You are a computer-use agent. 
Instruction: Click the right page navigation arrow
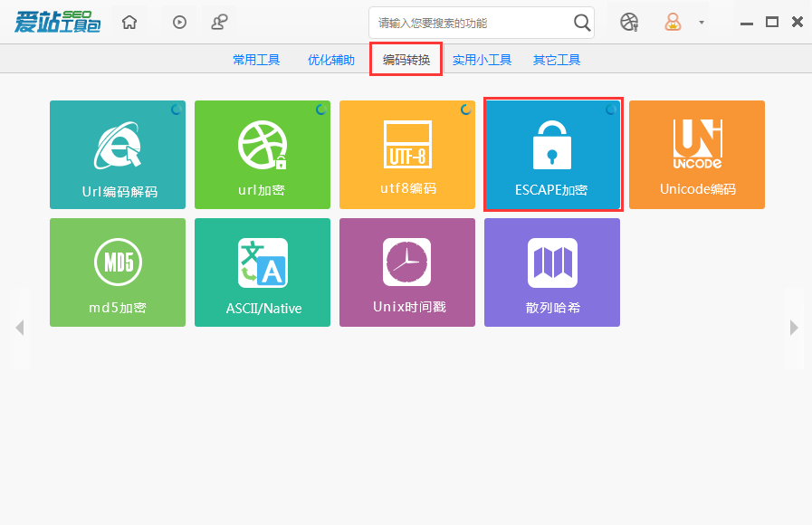tap(794, 328)
